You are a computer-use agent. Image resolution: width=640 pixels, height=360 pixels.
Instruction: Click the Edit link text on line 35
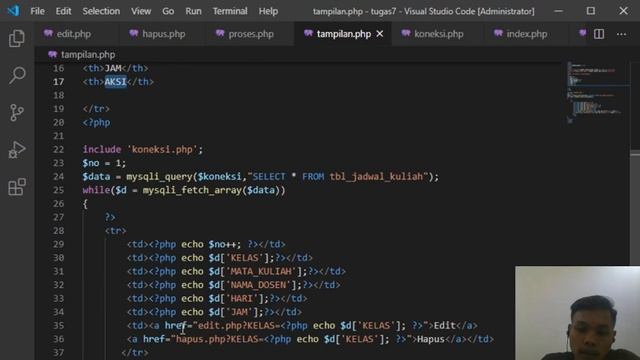(444, 325)
